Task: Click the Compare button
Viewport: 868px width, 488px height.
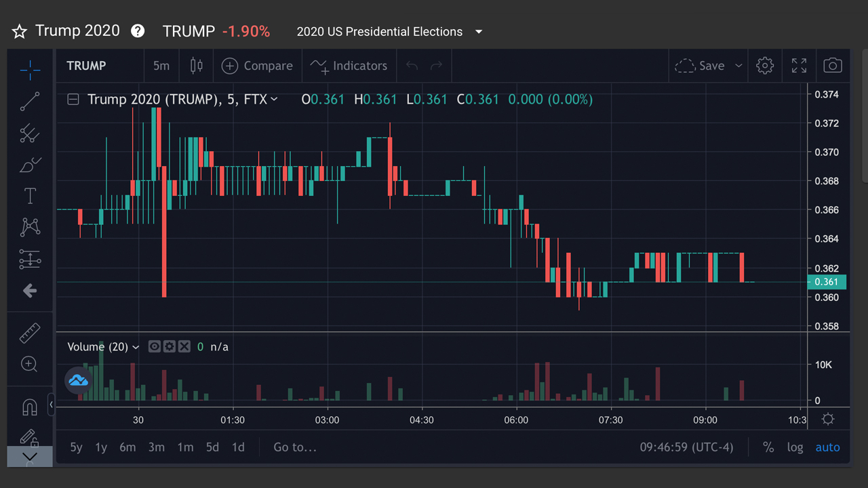Action: pos(257,66)
